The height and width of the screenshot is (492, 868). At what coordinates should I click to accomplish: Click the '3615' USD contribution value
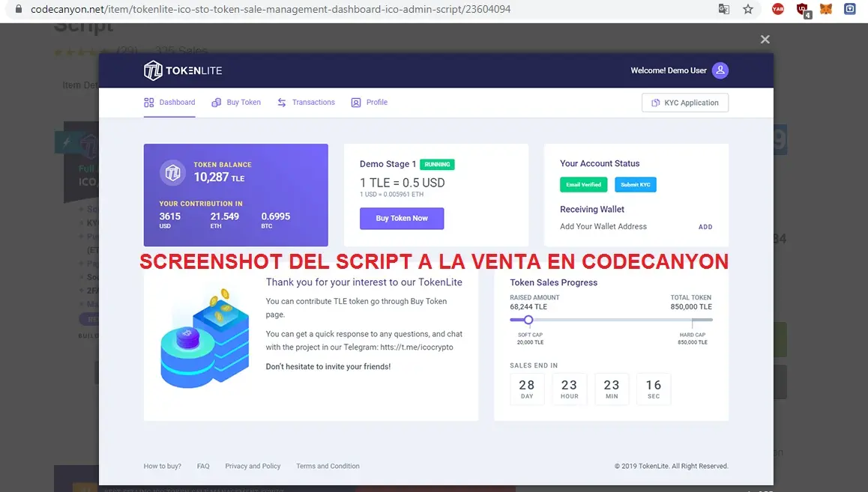coord(170,216)
